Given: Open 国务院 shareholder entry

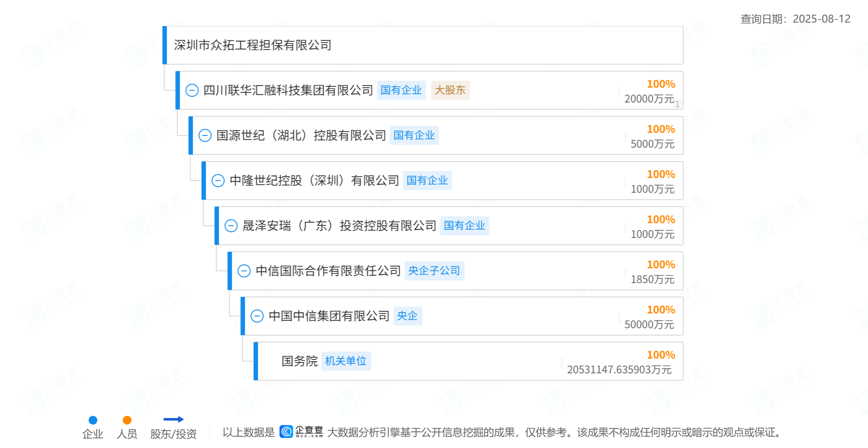Looking at the screenshot, I should tap(299, 361).
